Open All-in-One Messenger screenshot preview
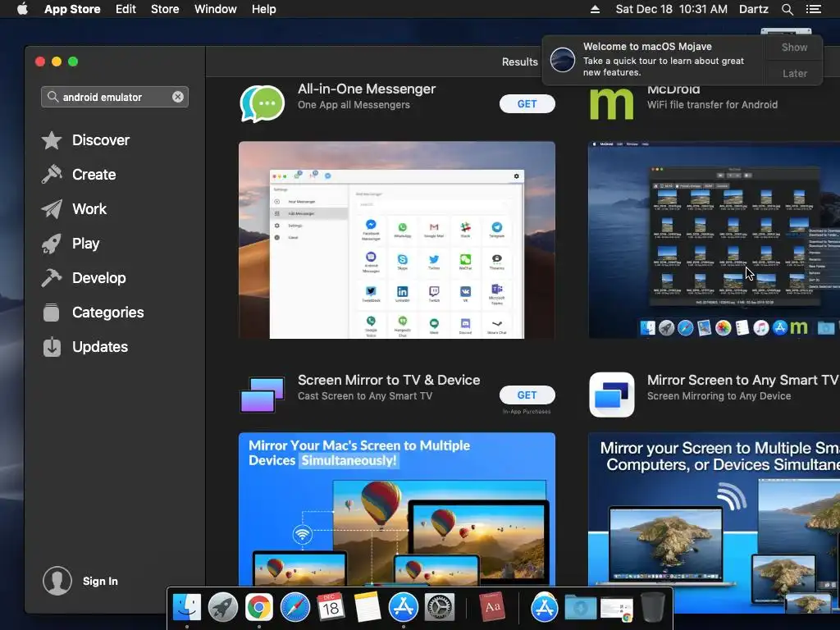Screen dimensions: 840x630 click(x=397, y=240)
